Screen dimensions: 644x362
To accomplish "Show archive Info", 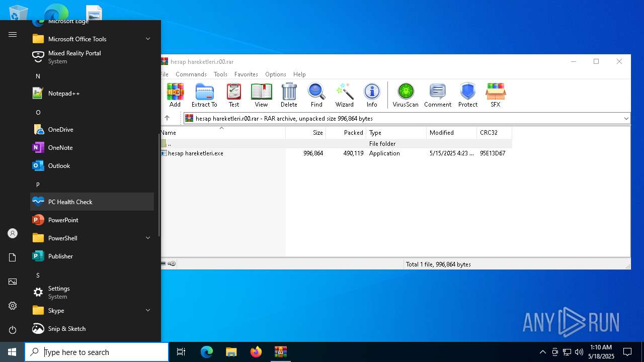I will tap(372, 96).
